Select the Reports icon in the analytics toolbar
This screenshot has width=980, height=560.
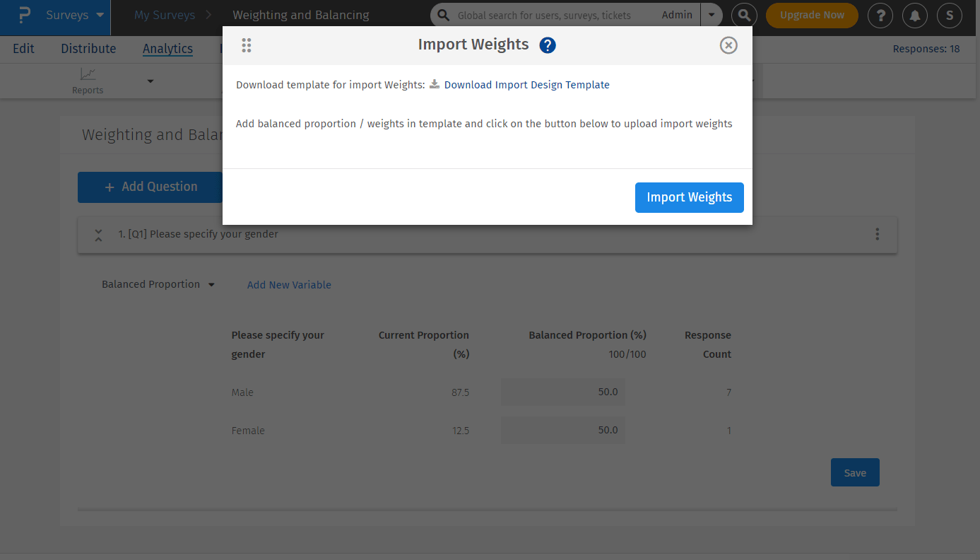click(x=88, y=74)
